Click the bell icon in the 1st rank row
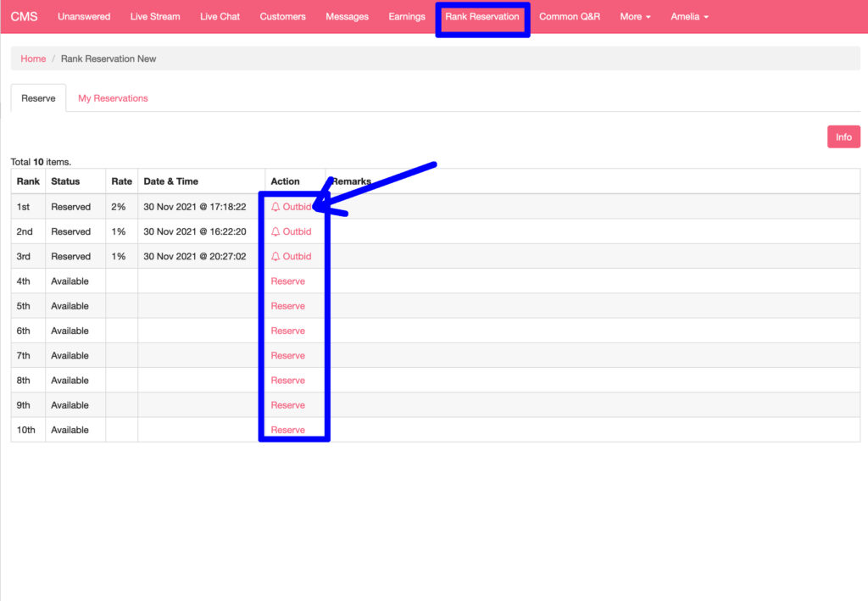The width and height of the screenshot is (868, 601). (275, 207)
